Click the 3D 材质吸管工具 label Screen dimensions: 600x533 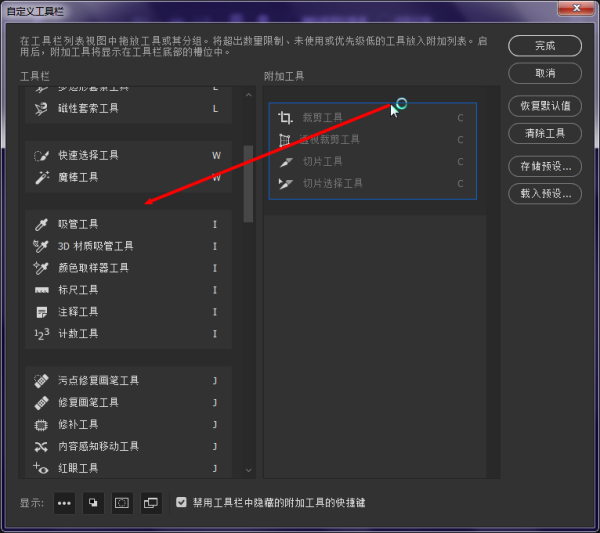(96, 246)
